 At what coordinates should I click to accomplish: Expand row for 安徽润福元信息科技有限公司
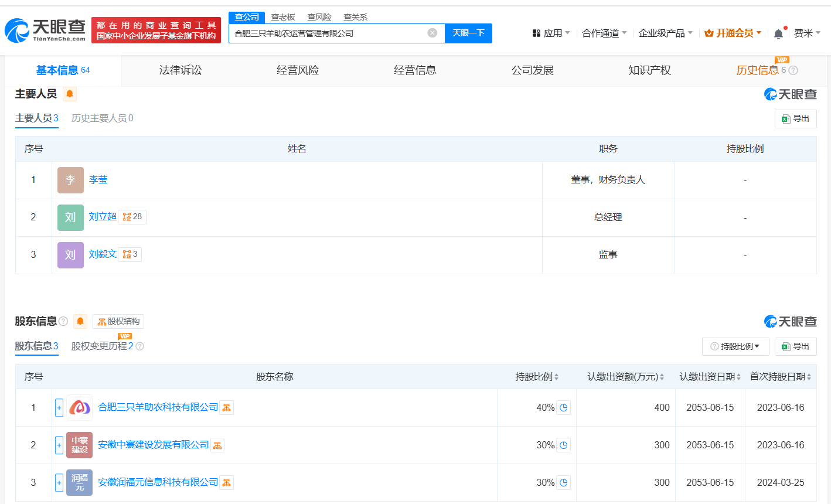(59, 483)
